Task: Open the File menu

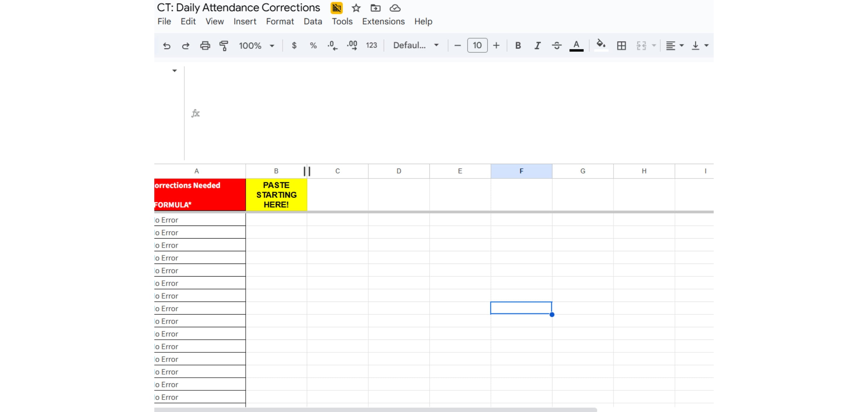Action: click(x=164, y=22)
